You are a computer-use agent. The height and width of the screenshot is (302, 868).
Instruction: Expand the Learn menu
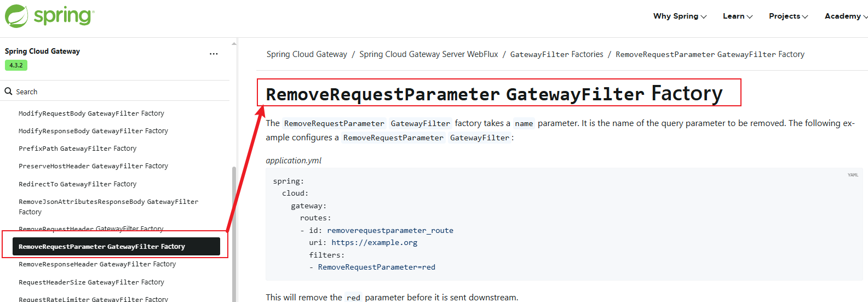tap(737, 16)
